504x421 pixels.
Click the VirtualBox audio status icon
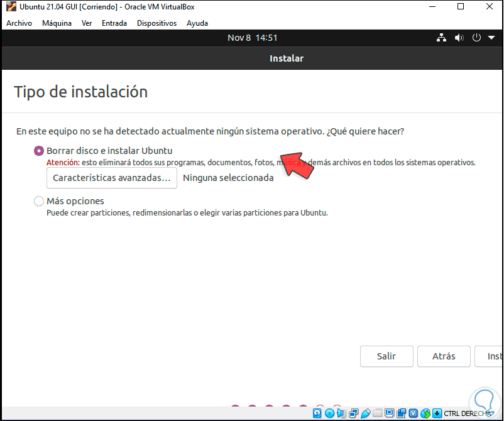coord(341,413)
